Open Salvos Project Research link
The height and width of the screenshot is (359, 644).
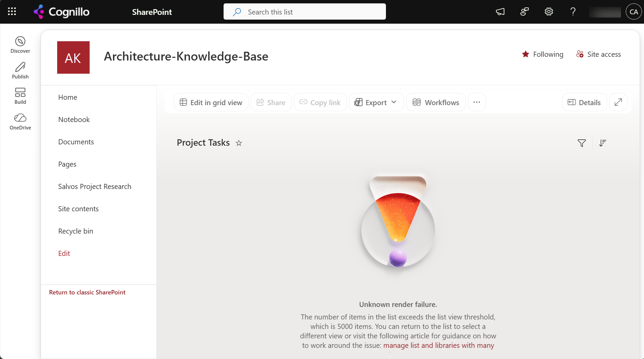(95, 187)
